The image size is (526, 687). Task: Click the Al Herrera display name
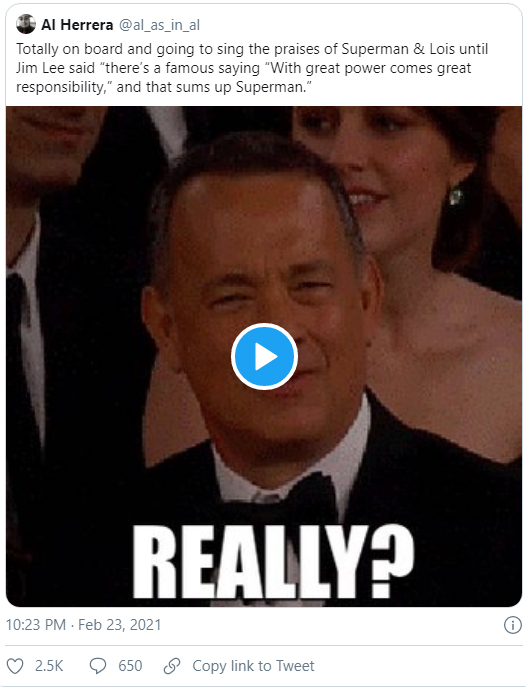[77, 25]
